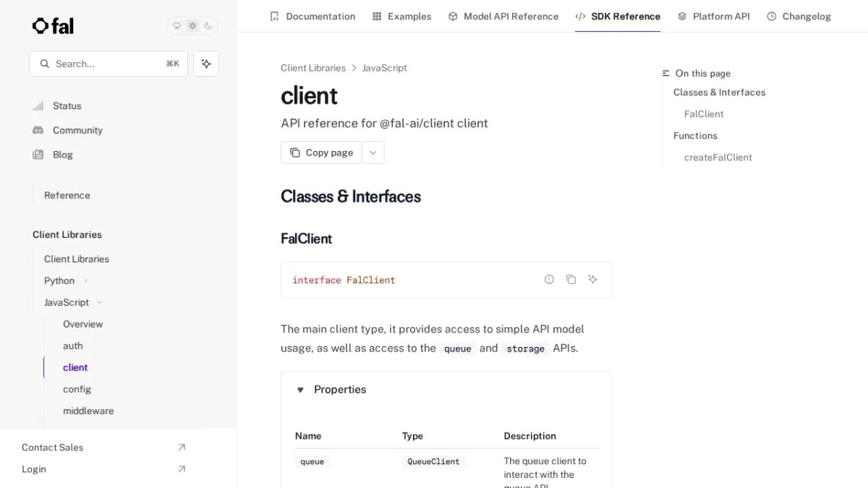868x488 pixels.
Task: Open the AI assistant sparkle button beside Search
Action: [x=206, y=64]
